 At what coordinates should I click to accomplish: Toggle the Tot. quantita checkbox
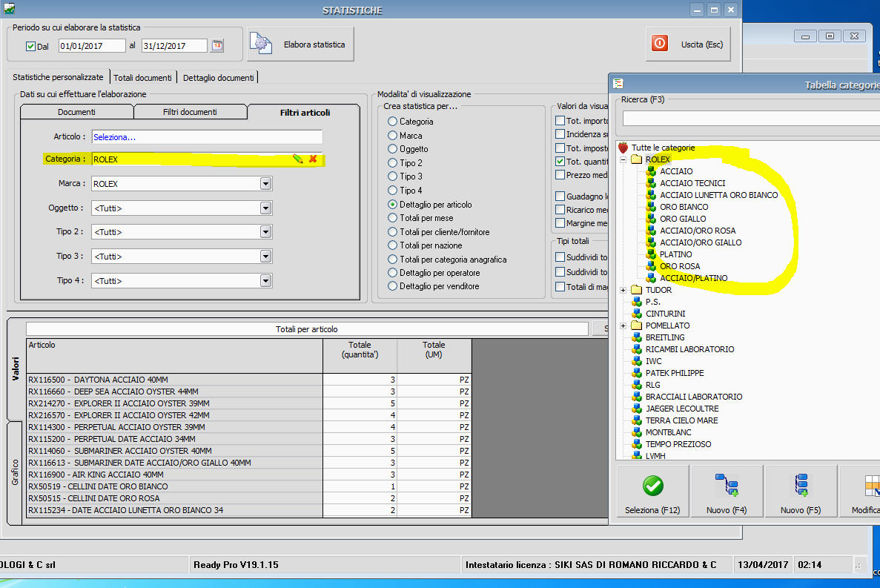[560, 162]
